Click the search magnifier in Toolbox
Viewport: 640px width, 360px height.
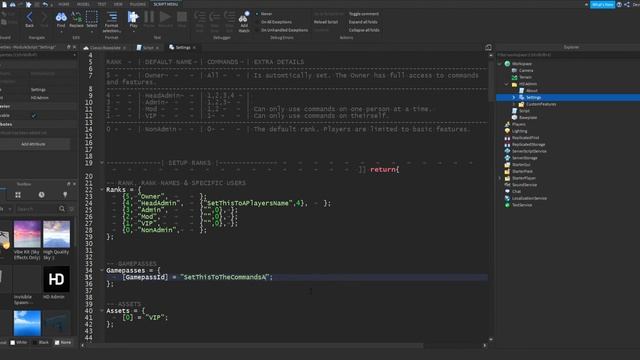tap(62, 209)
